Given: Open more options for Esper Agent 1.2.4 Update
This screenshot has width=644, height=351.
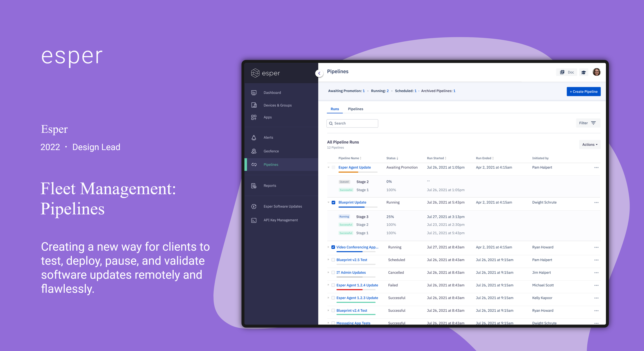Looking at the screenshot, I should (x=596, y=285).
